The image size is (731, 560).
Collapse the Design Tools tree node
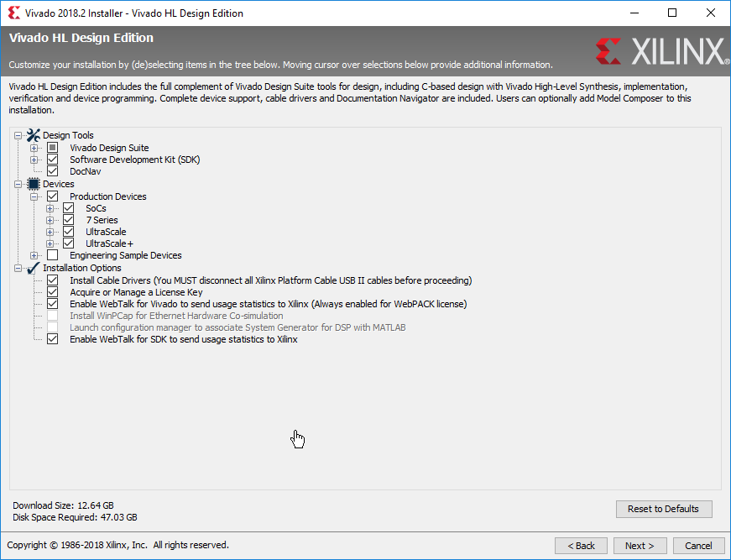pyautogui.click(x=18, y=136)
